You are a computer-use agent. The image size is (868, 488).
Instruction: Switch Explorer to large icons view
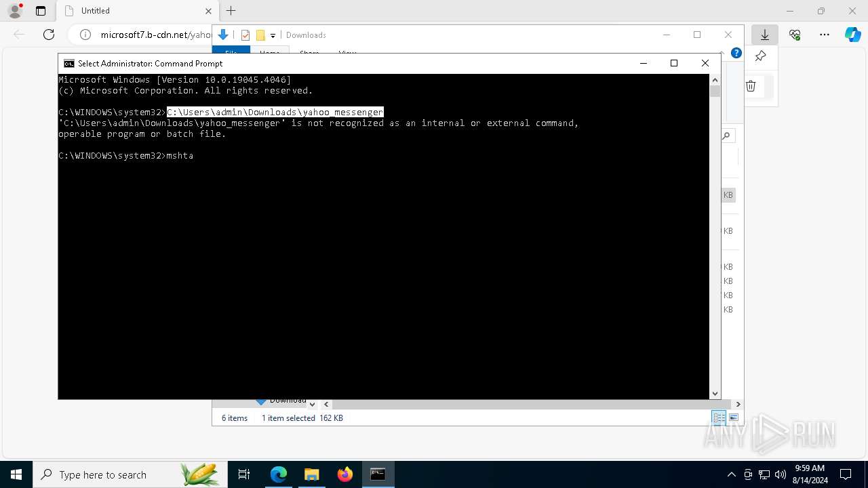(734, 418)
